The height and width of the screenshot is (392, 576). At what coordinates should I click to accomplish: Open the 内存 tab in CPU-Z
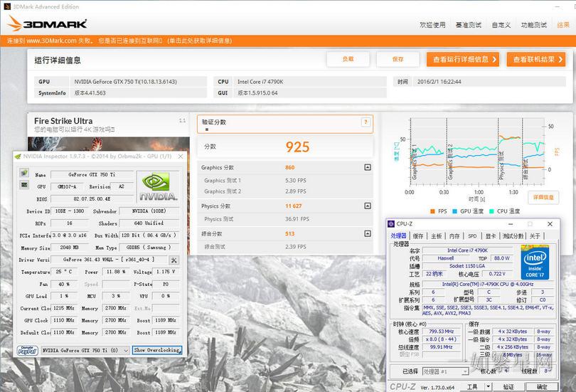coord(454,236)
